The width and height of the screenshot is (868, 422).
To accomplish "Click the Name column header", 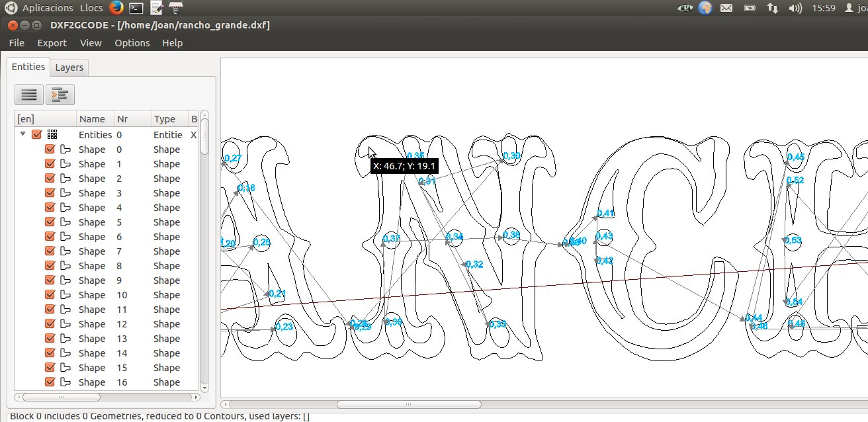I will [92, 119].
